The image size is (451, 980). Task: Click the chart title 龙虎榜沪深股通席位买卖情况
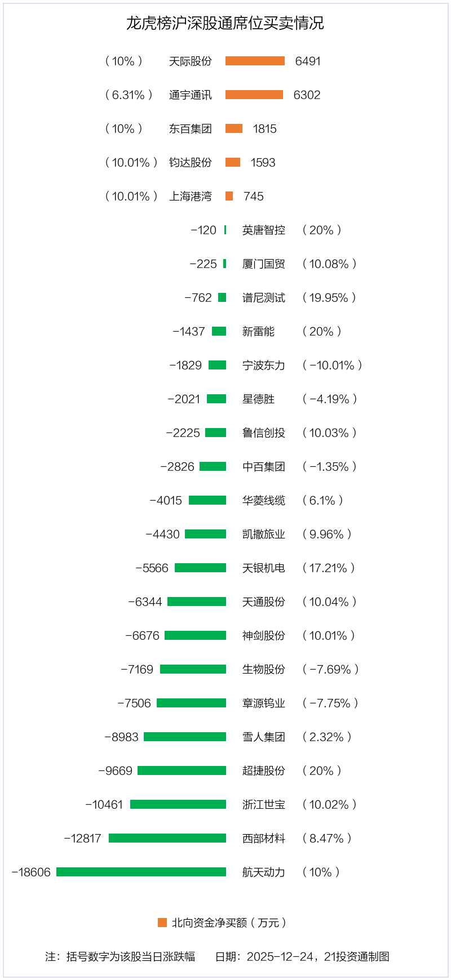tap(225, 23)
